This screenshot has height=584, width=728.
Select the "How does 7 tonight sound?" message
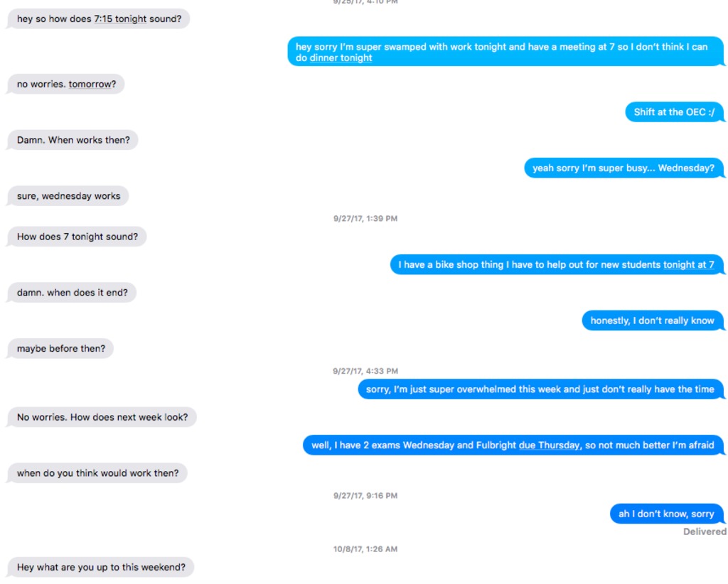pyautogui.click(x=77, y=237)
